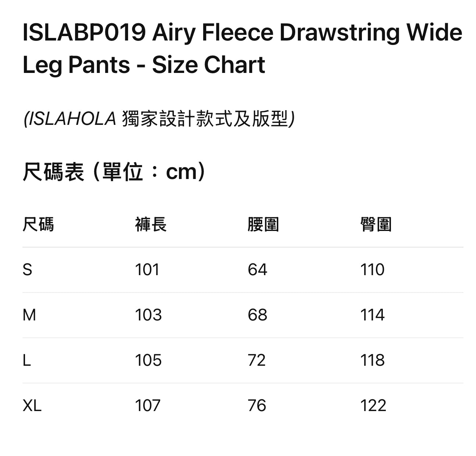Click pants length value 101
Image resolution: width=476 pixels, height=456 pixels.
(x=147, y=270)
